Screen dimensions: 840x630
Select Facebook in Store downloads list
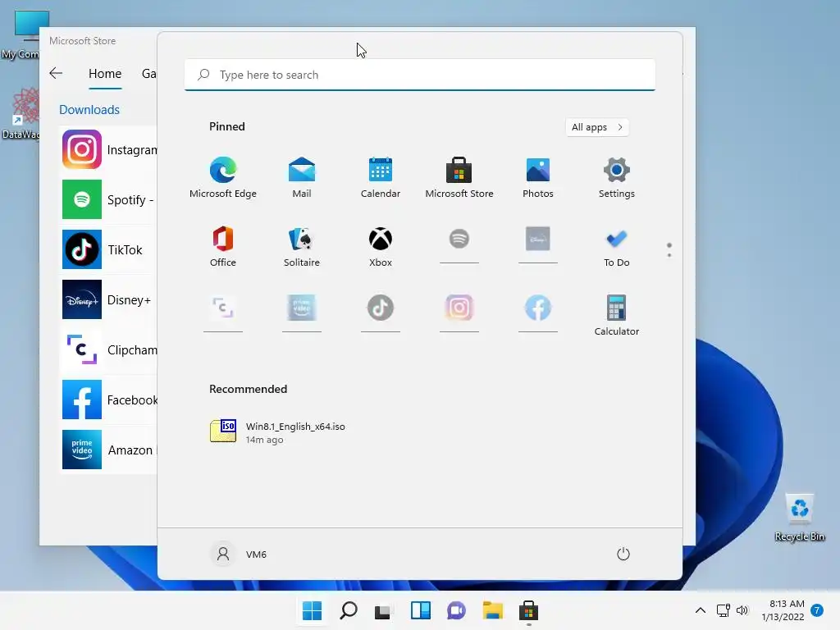tap(109, 399)
